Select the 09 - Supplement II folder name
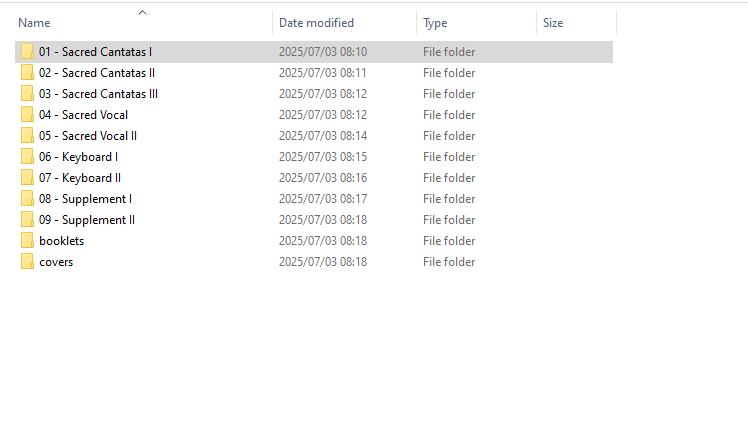This screenshot has width=748, height=447. 87,220
